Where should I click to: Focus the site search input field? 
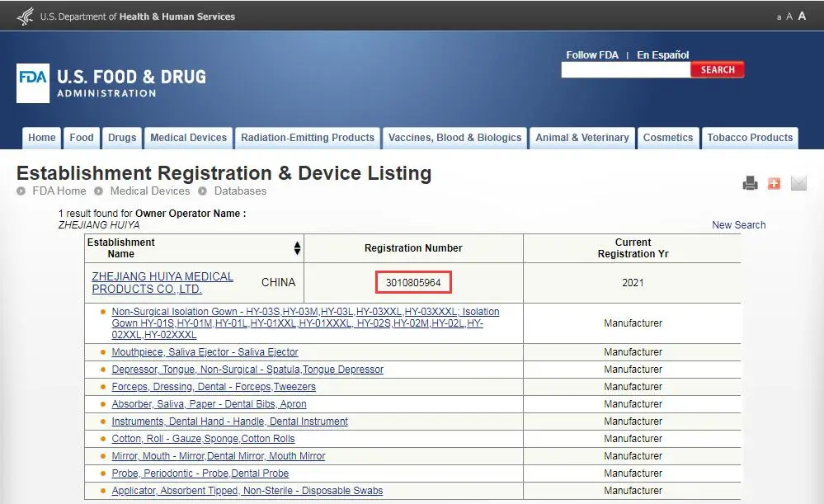coord(626,70)
